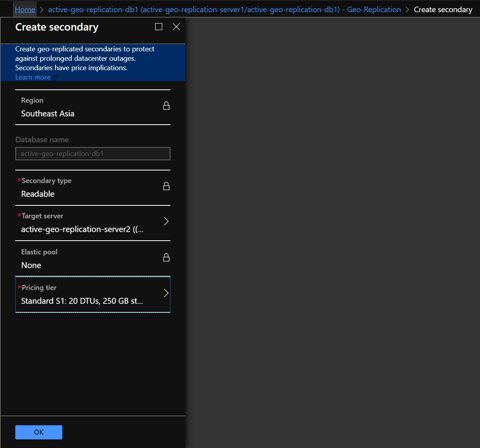
Task: Click the Southeast Asia region field
Action: coord(92,108)
